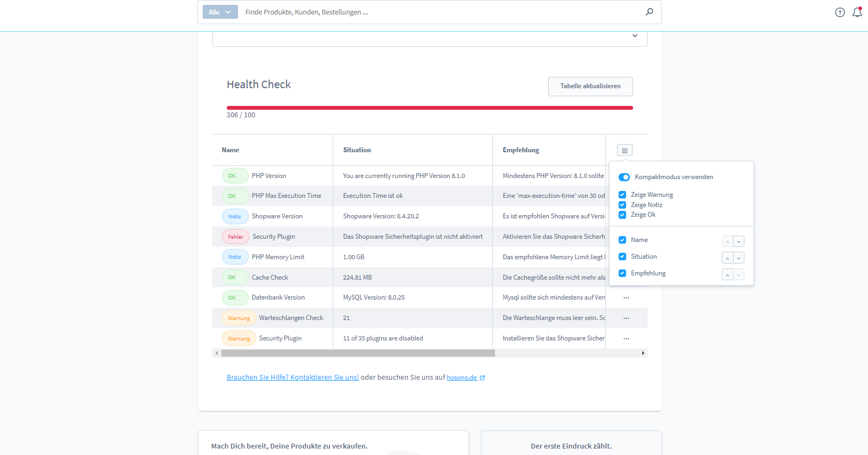Select Das Shopware Sicherheitsplugin ist nicht aktiviert
The width and height of the screenshot is (868, 455).
pyautogui.click(x=413, y=237)
